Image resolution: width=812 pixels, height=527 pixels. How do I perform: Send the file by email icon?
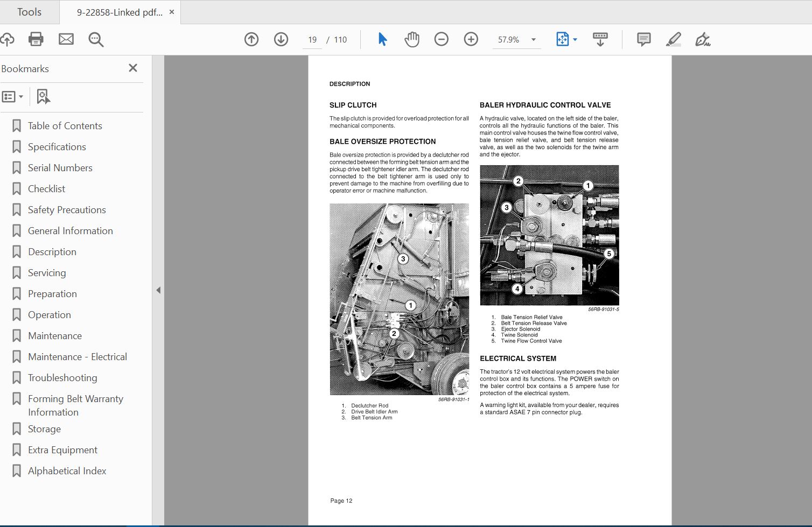[x=66, y=39]
